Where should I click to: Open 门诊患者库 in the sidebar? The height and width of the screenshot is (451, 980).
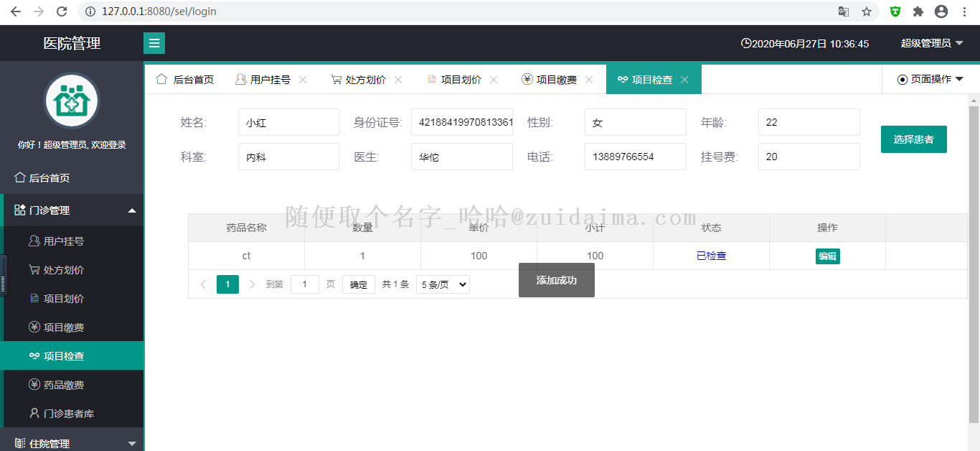72,414
